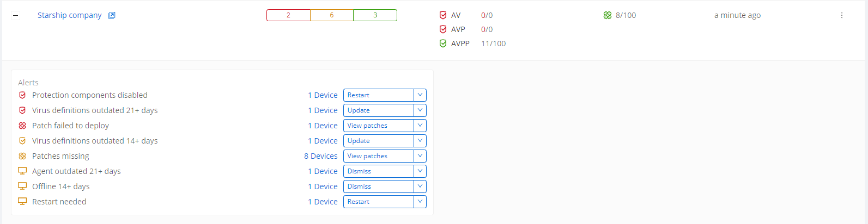This screenshot has width=868, height=224.
Task: Collapse the Starship company row
Action: (16, 15)
